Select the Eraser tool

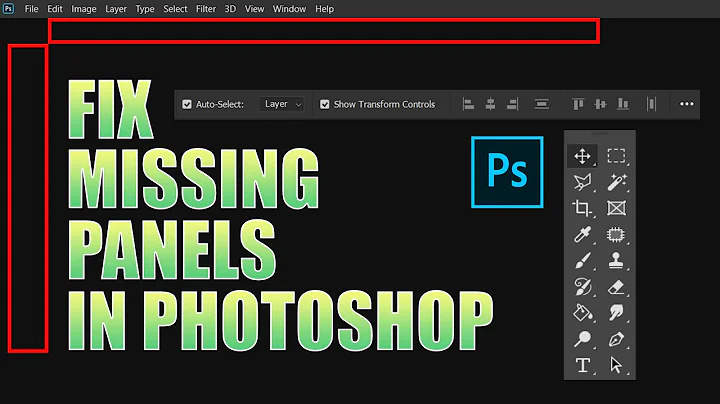[x=616, y=287]
